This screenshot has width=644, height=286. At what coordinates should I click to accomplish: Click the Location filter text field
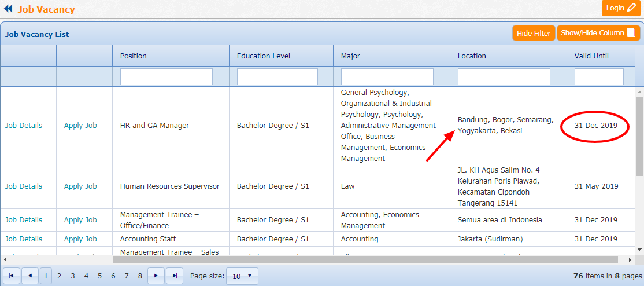tap(504, 77)
